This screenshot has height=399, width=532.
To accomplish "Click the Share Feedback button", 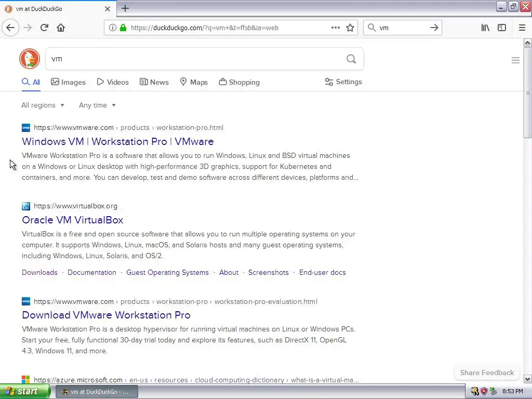I will click(487, 373).
